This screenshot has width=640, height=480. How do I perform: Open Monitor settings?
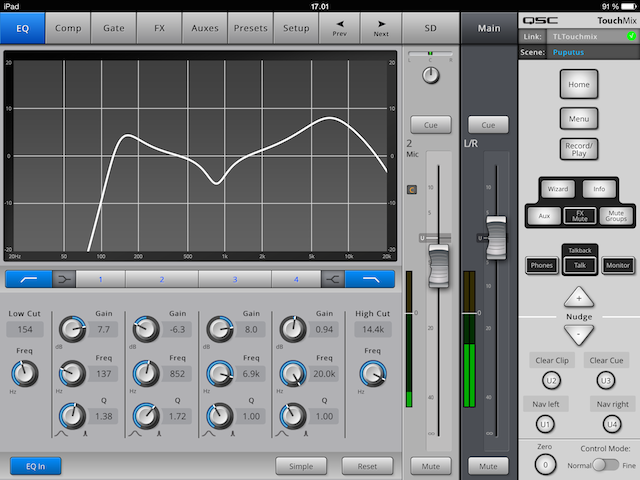click(x=618, y=265)
